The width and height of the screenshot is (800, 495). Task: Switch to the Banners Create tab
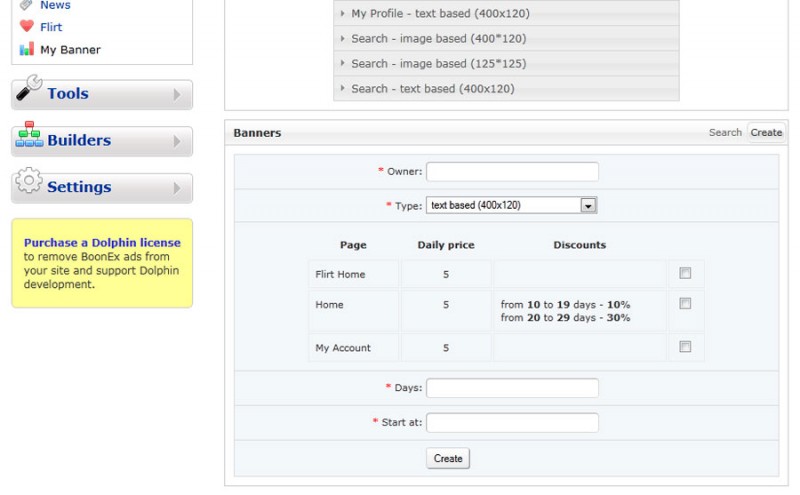(x=766, y=132)
